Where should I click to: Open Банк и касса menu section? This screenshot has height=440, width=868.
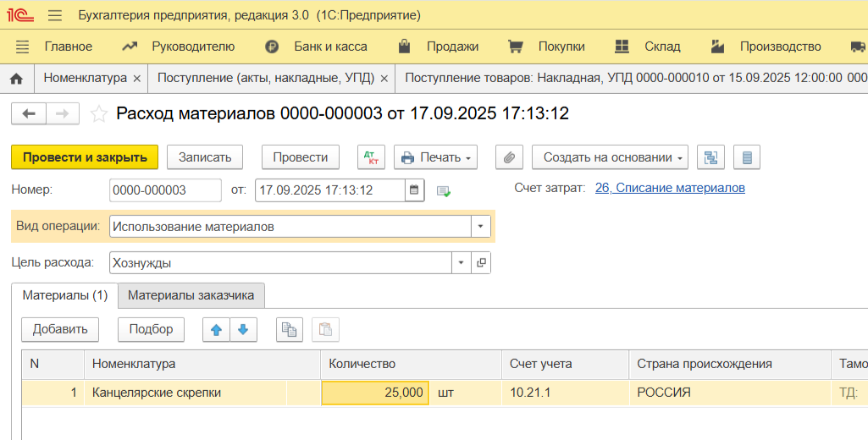(x=329, y=47)
